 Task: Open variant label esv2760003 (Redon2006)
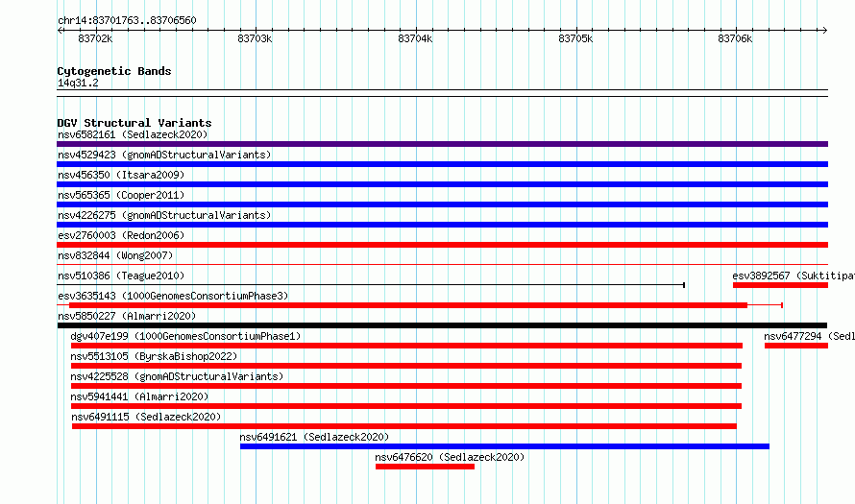click(x=121, y=235)
